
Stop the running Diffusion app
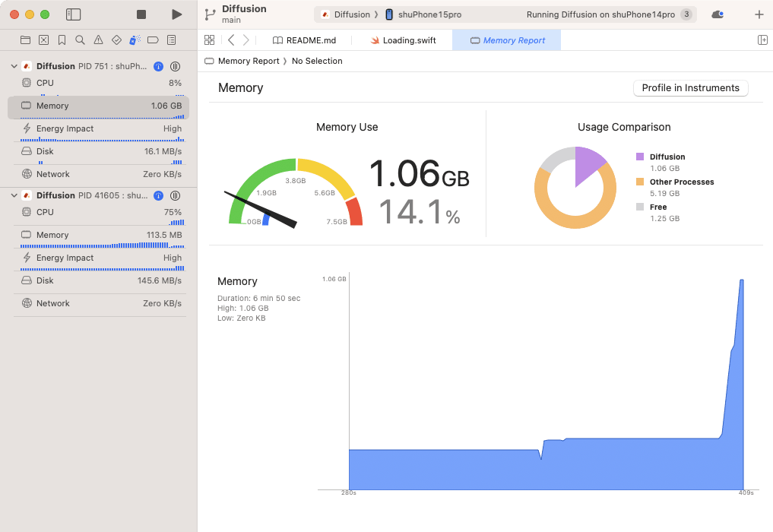[x=141, y=14]
